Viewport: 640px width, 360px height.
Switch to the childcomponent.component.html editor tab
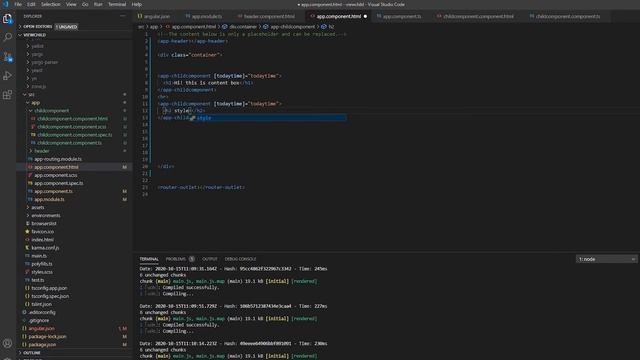(478, 16)
